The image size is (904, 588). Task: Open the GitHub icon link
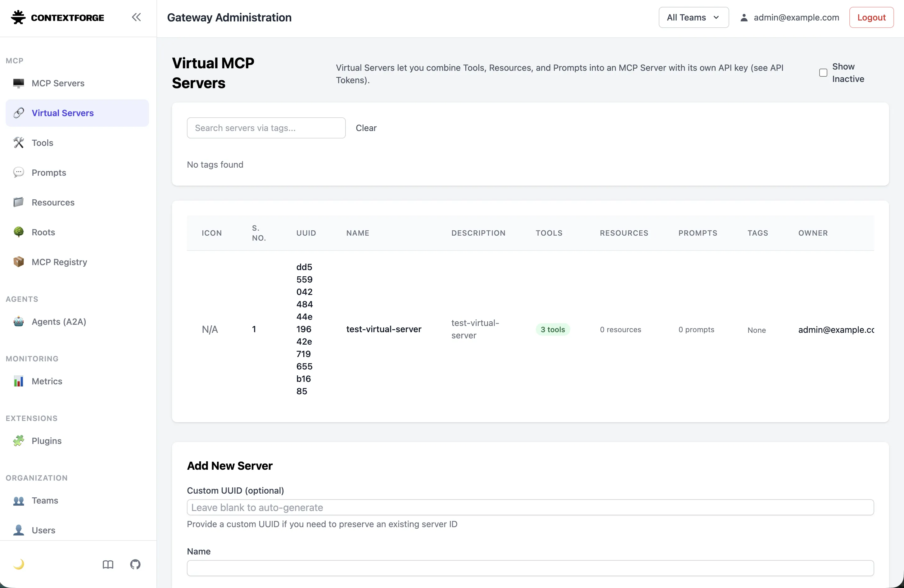pos(135,564)
